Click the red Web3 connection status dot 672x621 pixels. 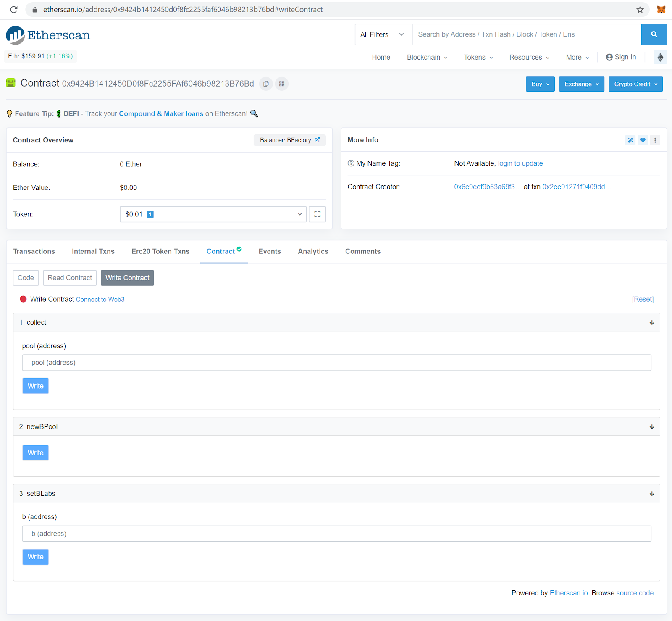[24, 299]
